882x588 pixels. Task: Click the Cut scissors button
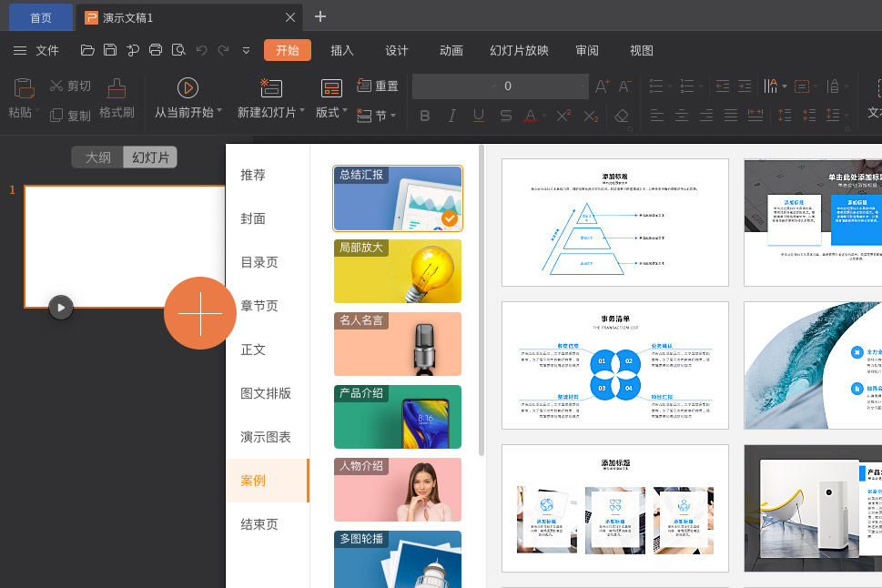click(70, 86)
